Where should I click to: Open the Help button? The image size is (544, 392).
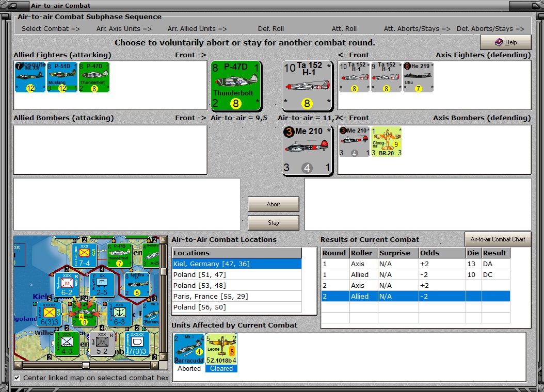tap(505, 42)
